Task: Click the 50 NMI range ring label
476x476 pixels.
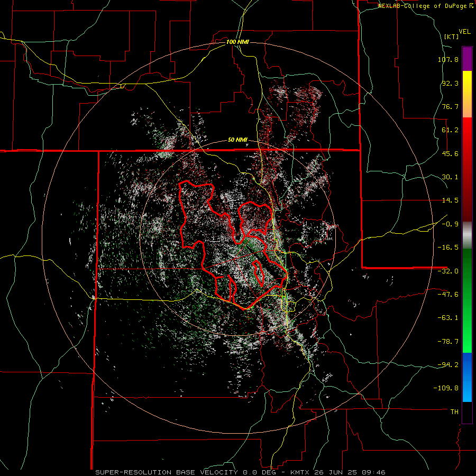Action: 237,140
